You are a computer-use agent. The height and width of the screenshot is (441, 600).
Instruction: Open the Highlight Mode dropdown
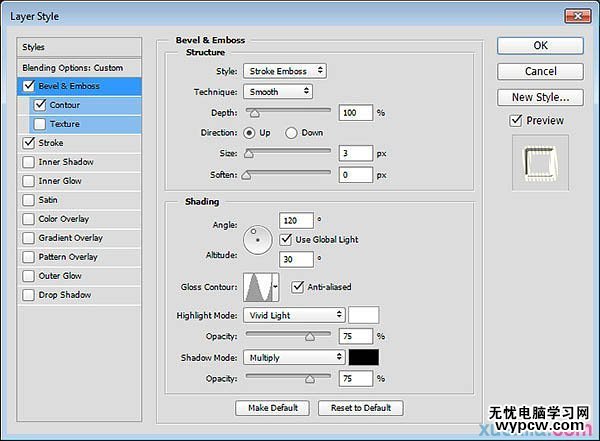[x=294, y=315]
